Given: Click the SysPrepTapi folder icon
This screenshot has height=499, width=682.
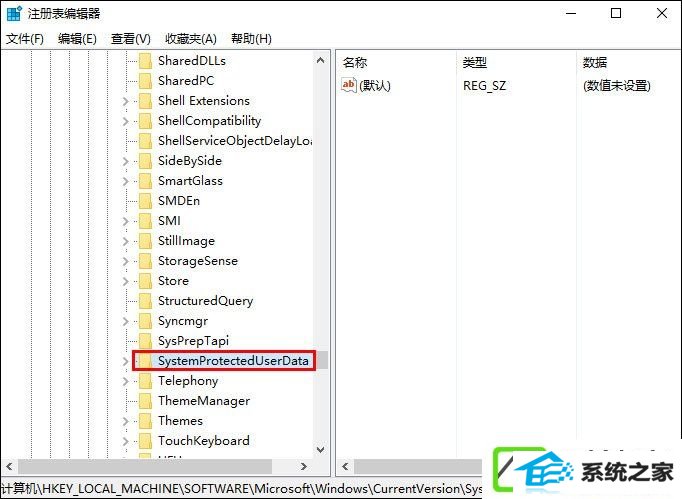Looking at the screenshot, I should 145,341.
